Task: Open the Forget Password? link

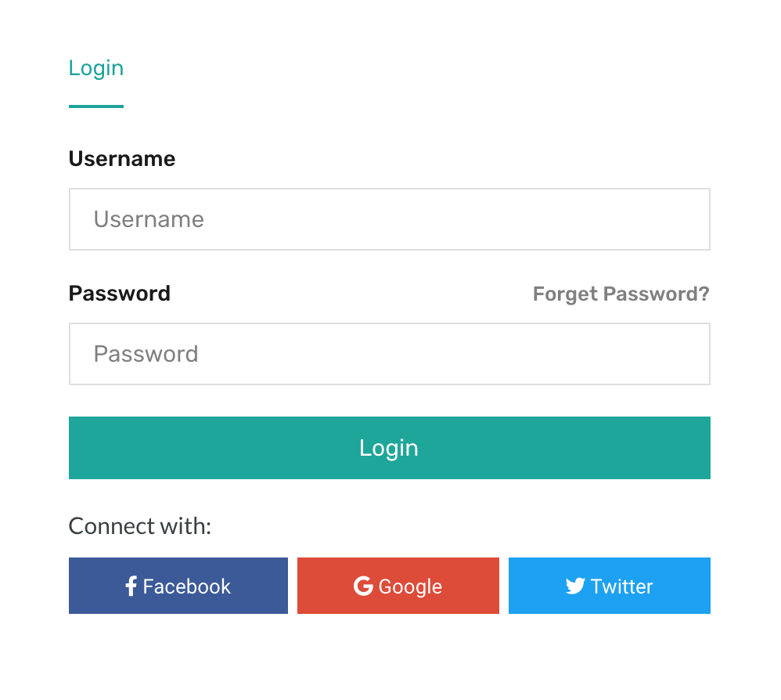Action: coord(621,294)
